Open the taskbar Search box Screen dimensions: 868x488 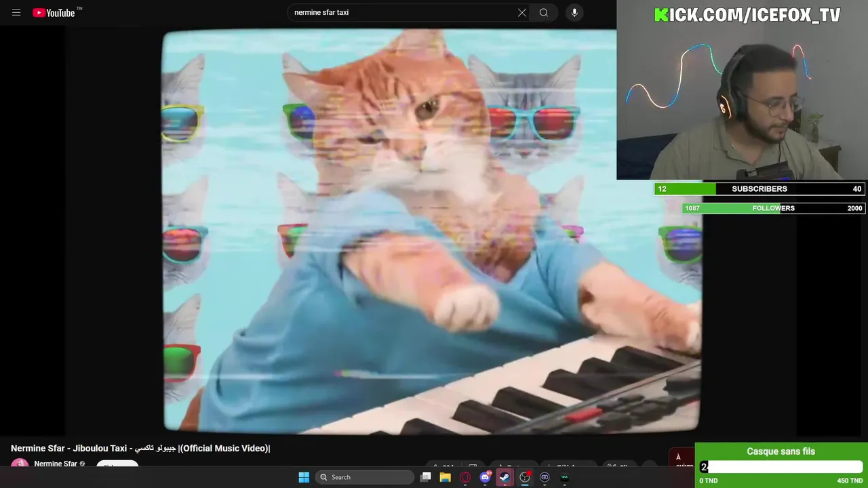coord(366,477)
